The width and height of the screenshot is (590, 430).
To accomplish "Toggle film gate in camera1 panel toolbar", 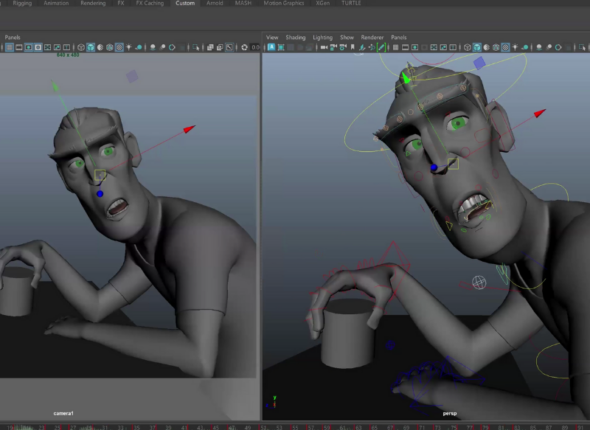I will pos(19,47).
